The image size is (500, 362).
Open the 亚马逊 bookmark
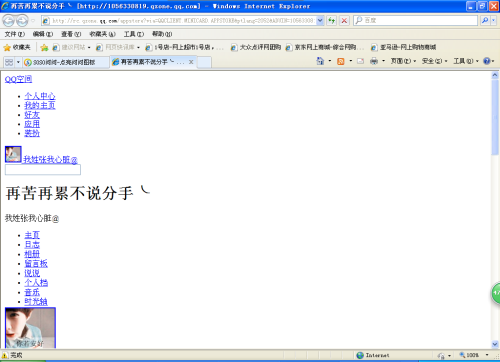[x=403, y=47]
